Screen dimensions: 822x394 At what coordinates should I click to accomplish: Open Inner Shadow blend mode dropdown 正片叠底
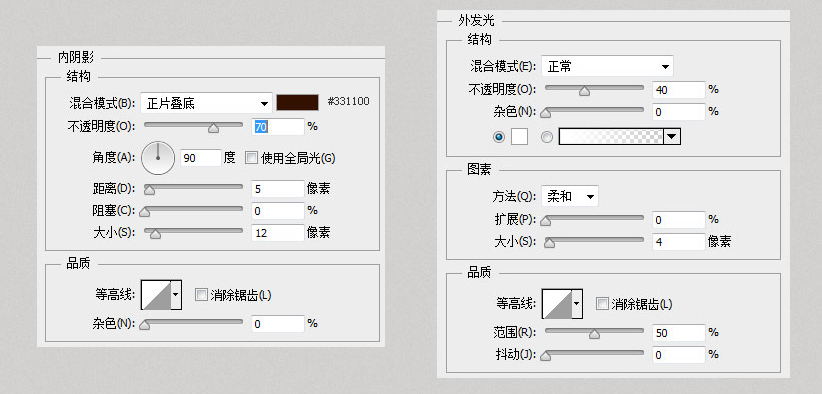click(207, 103)
